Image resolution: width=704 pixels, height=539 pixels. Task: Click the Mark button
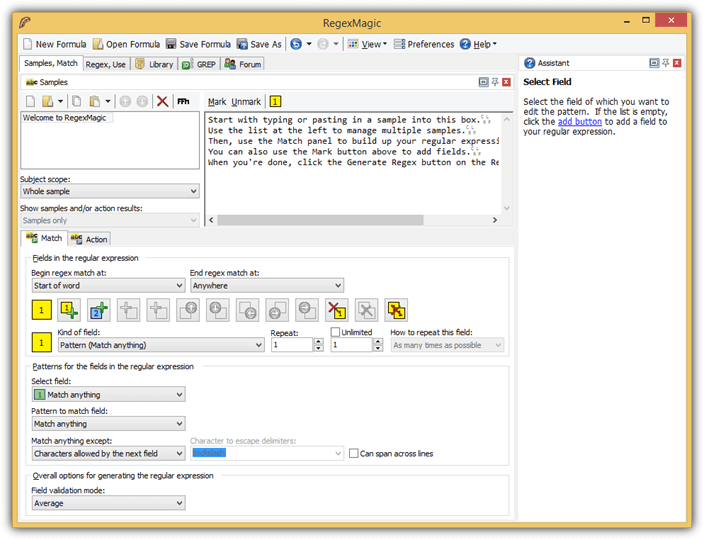pos(217,102)
